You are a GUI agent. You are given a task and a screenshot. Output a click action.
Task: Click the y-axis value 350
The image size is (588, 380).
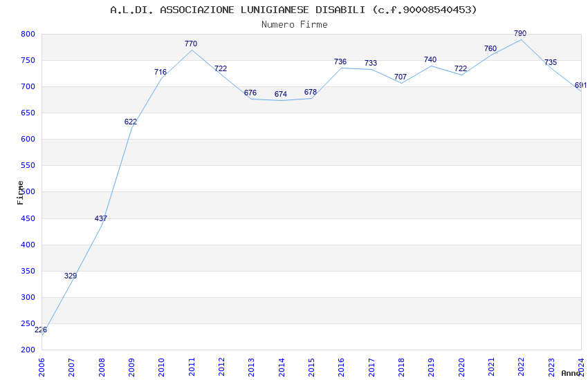28,271
